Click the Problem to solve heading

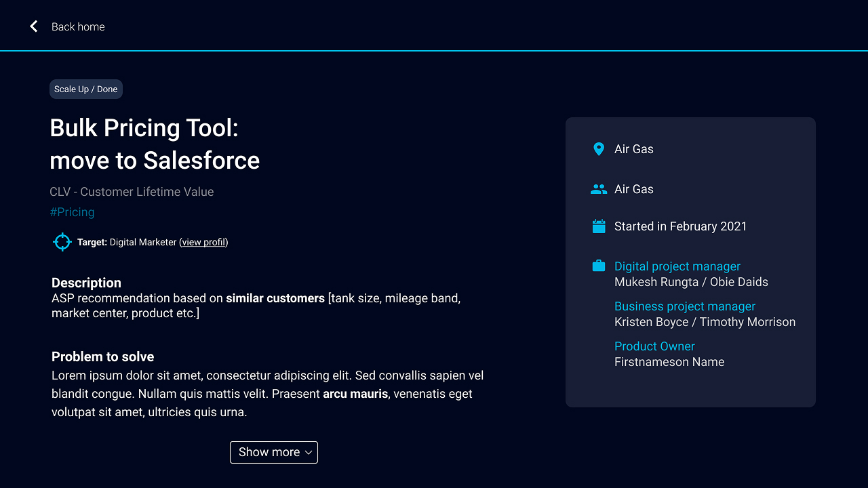pos(102,357)
